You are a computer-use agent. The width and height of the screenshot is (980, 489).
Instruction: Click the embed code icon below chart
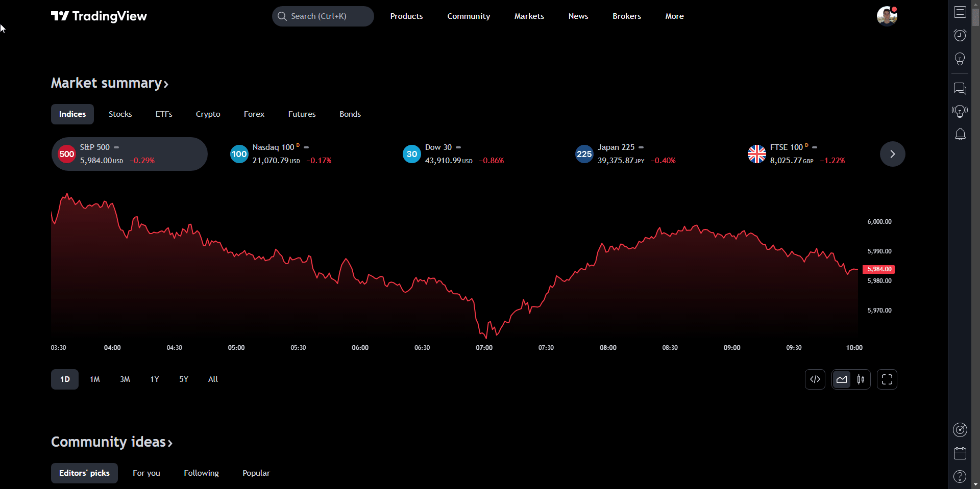click(815, 379)
